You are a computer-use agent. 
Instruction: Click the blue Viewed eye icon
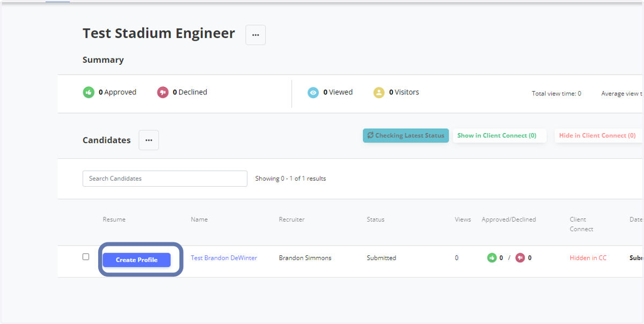313,92
